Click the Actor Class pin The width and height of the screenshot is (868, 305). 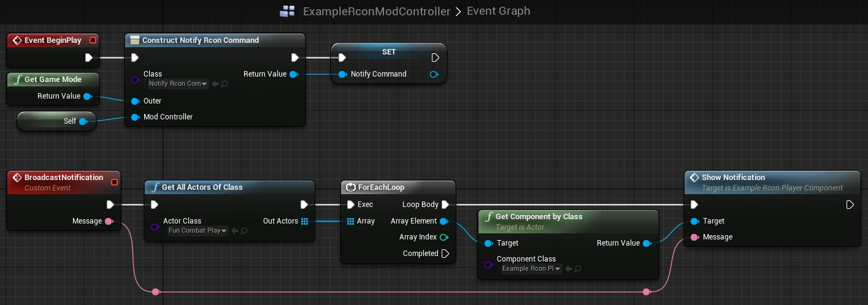click(155, 226)
